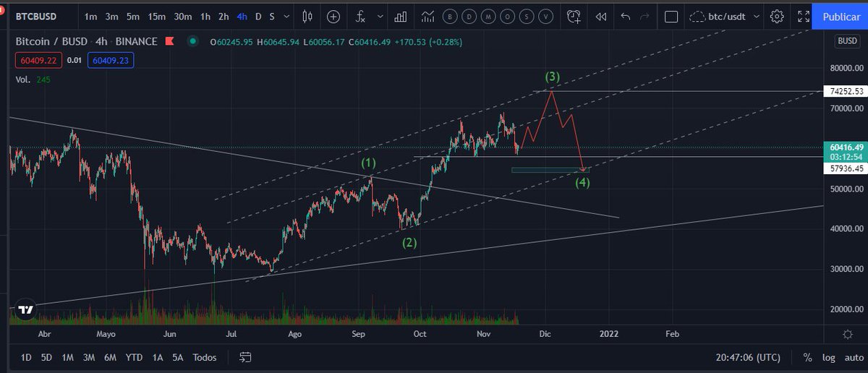Open the BTCBUSD symbol search
The image size is (868, 373).
pos(36,16)
